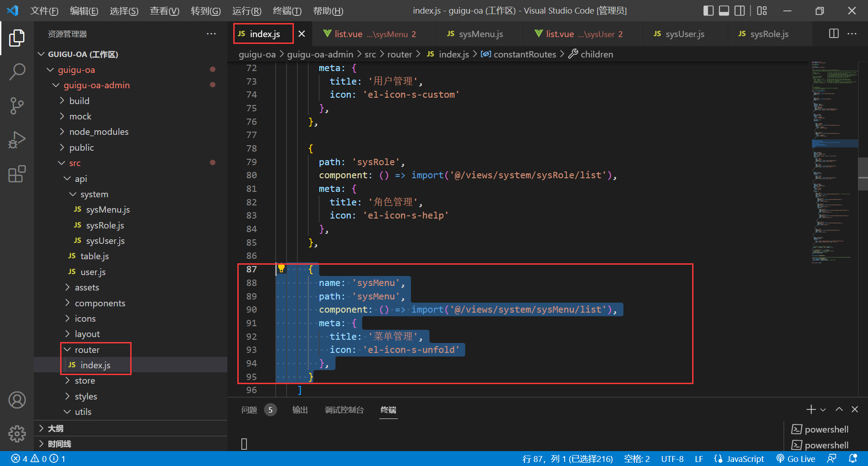Switch to the sysMenu.js editor tab
This screenshot has height=466, width=868.
coord(480,34)
